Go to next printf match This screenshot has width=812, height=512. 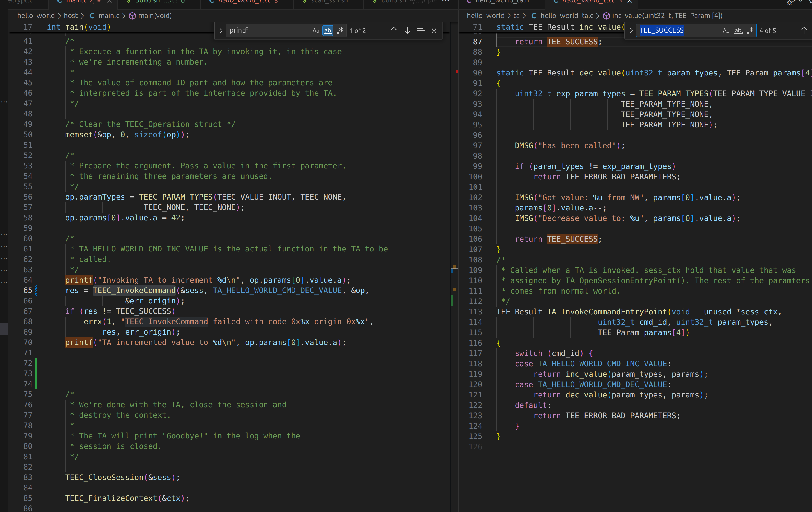[407, 30]
